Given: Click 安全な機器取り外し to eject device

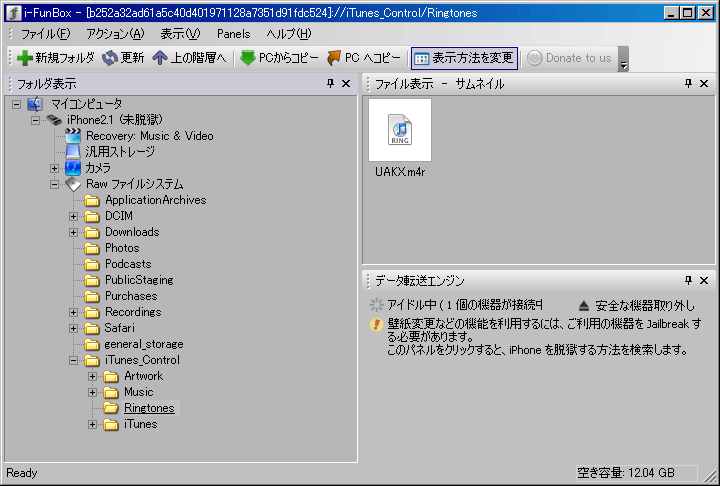Looking at the screenshot, I should 636,305.
